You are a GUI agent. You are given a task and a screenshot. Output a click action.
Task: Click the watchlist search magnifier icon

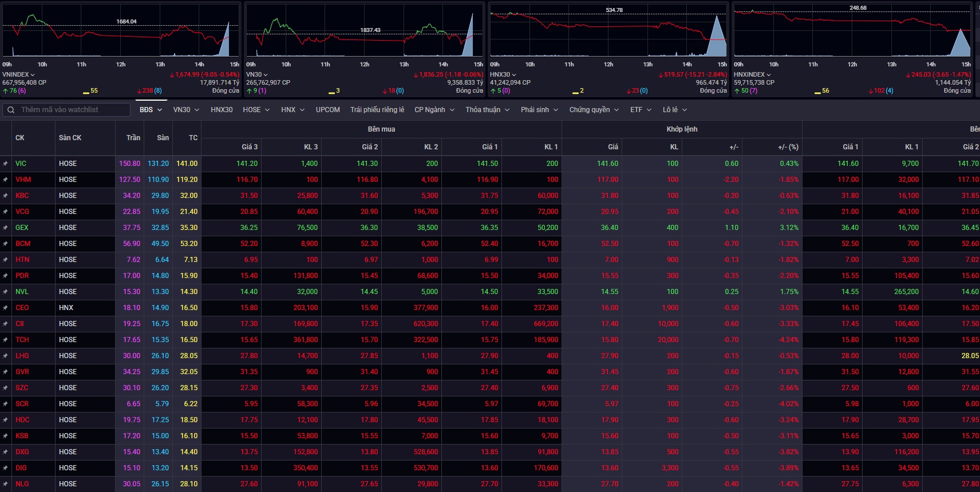click(11, 110)
